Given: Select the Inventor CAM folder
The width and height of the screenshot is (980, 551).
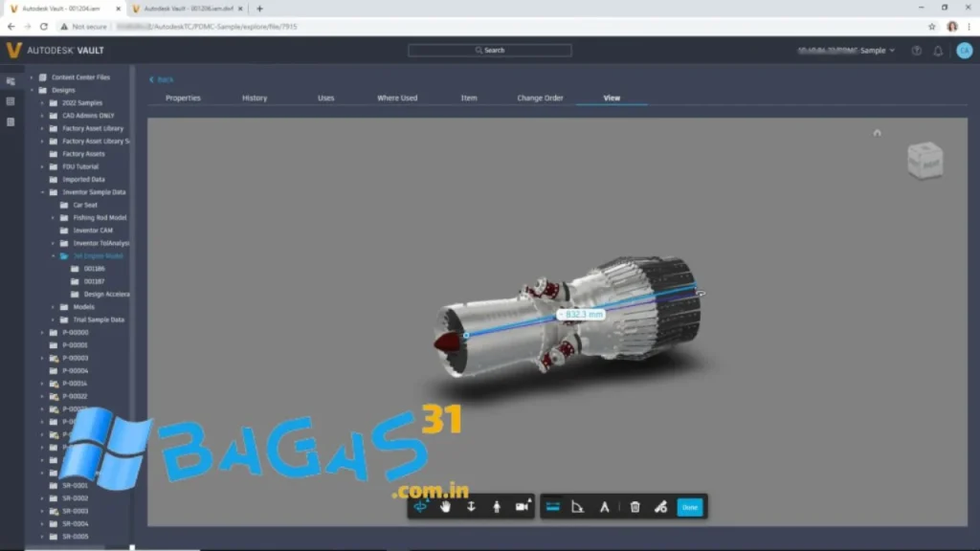Looking at the screenshot, I should click(93, 231).
